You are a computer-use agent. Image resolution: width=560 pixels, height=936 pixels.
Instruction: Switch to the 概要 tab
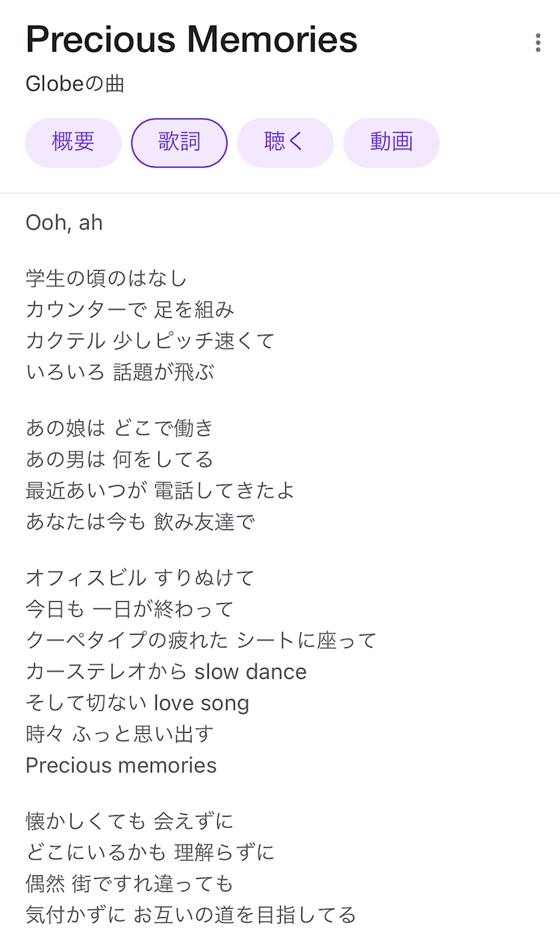[73, 142]
